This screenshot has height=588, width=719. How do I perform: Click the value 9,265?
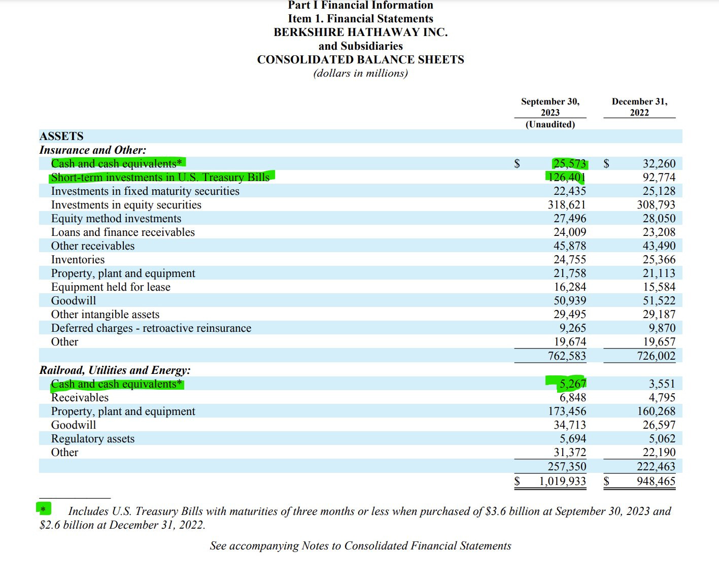(x=572, y=328)
